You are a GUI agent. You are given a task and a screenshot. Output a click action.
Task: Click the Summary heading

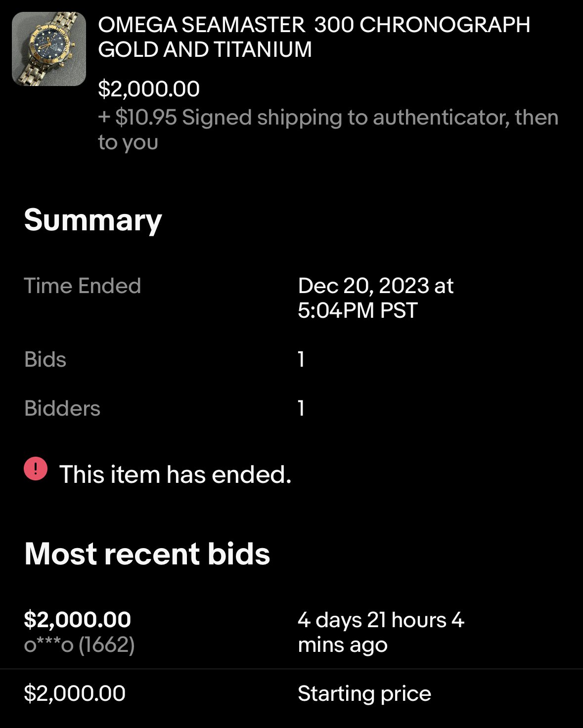93,220
